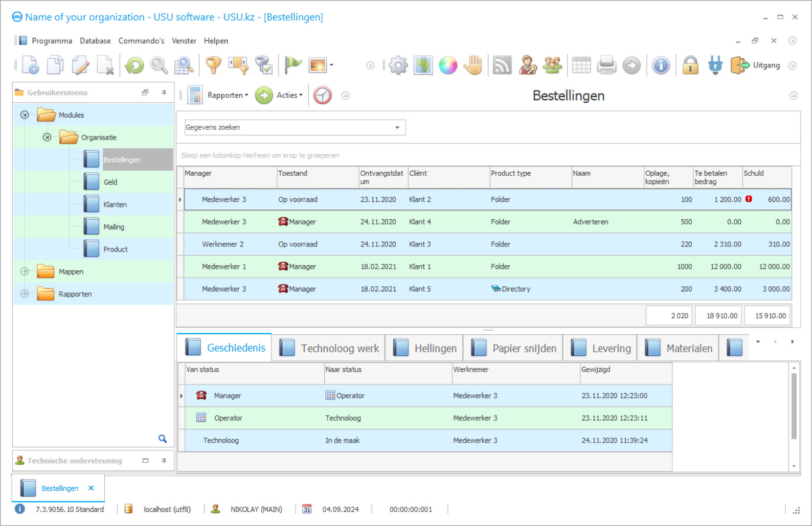Image resolution: width=812 pixels, height=526 pixels.
Task: Click the grid table icon
Action: coord(581,65)
